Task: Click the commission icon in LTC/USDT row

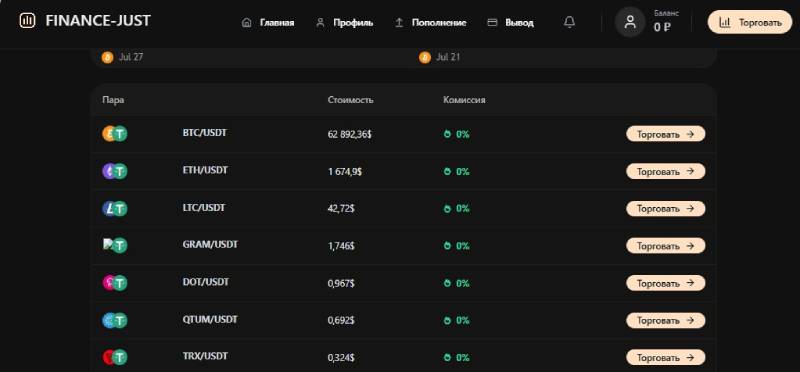Action: point(447,209)
